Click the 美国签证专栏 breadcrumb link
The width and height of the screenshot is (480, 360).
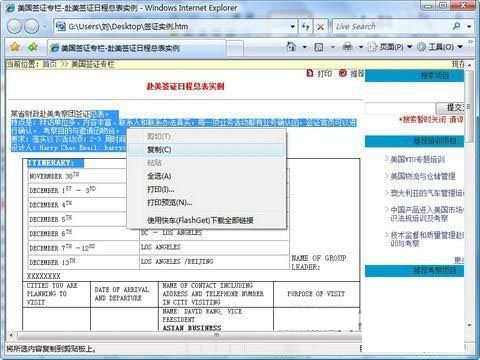coord(92,64)
